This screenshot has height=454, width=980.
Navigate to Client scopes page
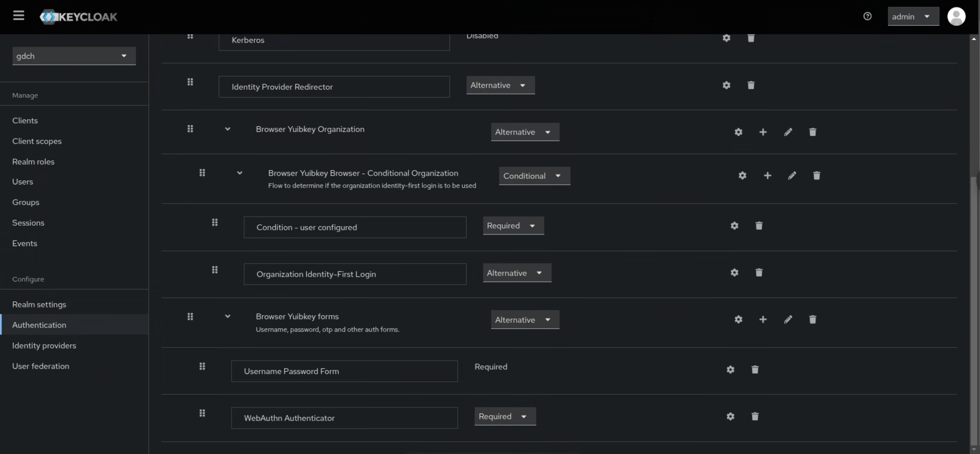(37, 141)
